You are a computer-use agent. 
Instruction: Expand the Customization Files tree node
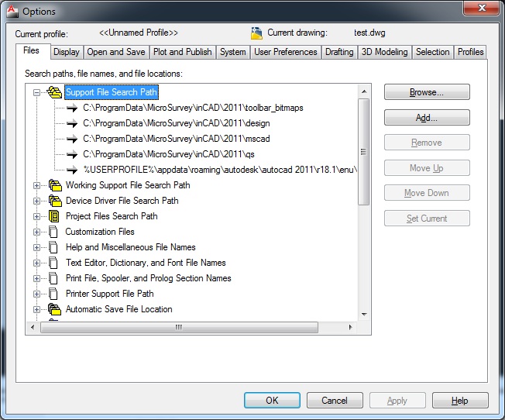coord(36,232)
